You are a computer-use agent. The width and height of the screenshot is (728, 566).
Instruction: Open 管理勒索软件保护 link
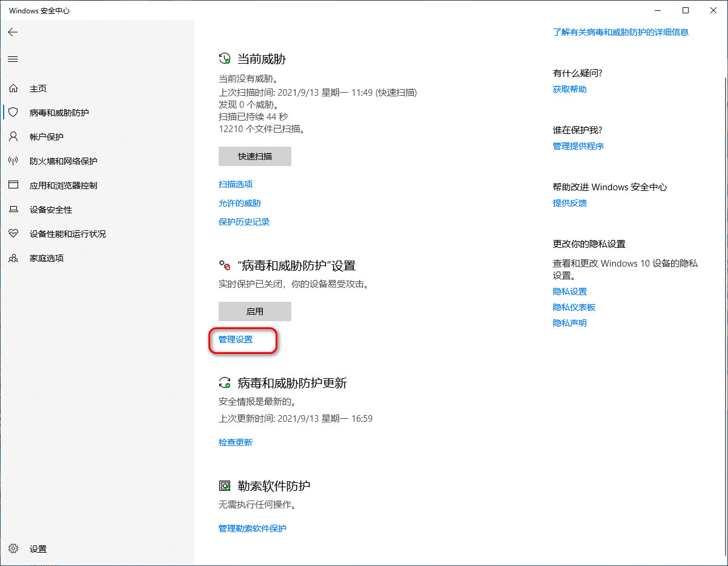tap(253, 528)
